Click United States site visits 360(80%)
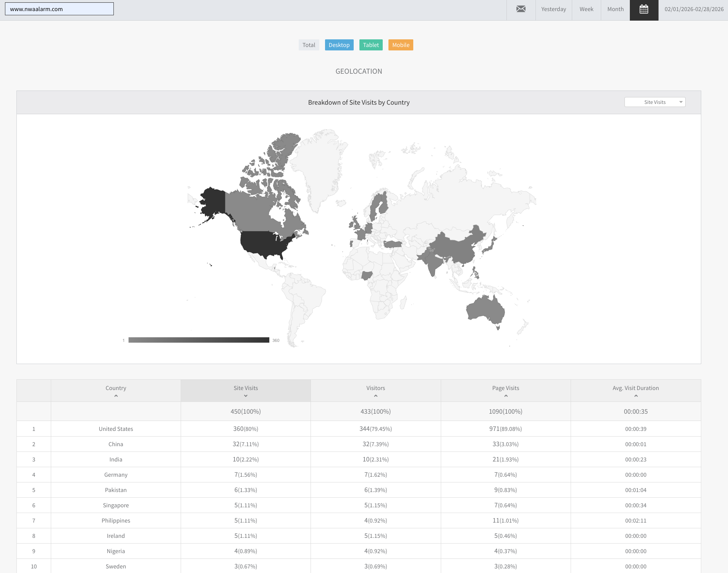This screenshot has width=728, height=573. click(246, 429)
